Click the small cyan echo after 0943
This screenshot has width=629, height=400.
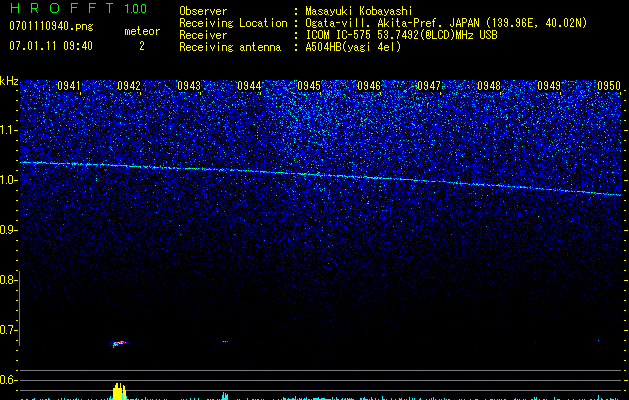pos(225,342)
